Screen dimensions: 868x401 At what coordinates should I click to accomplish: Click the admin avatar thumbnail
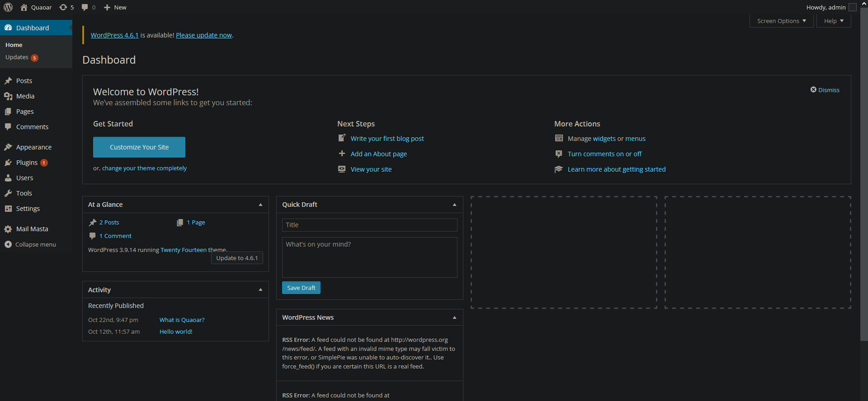[853, 7]
